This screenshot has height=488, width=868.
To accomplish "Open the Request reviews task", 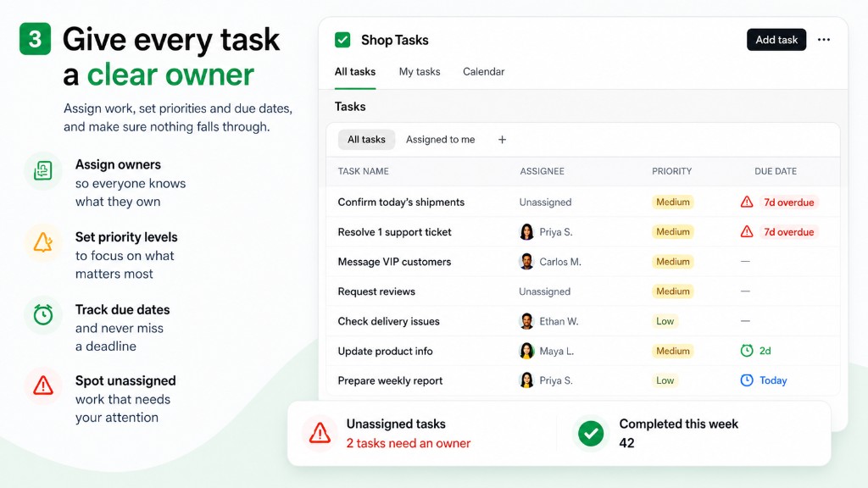I will click(376, 291).
